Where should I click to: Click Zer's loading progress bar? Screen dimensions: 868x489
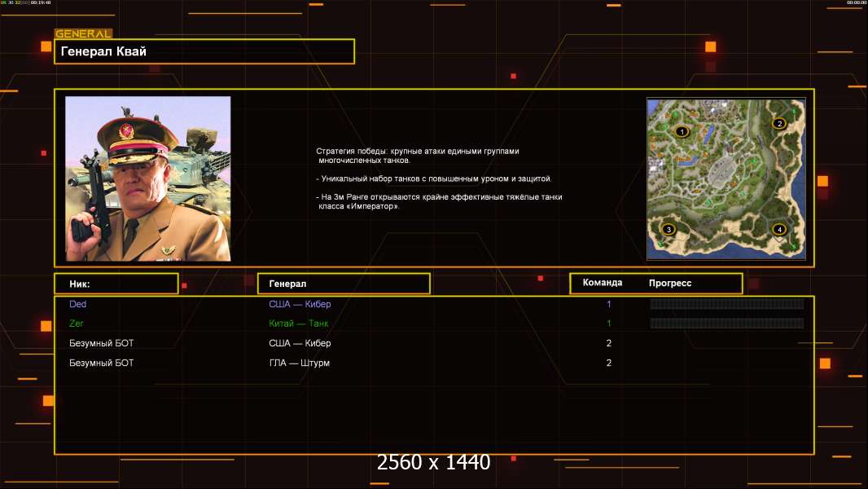pyautogui.click(x=726, y=324)
